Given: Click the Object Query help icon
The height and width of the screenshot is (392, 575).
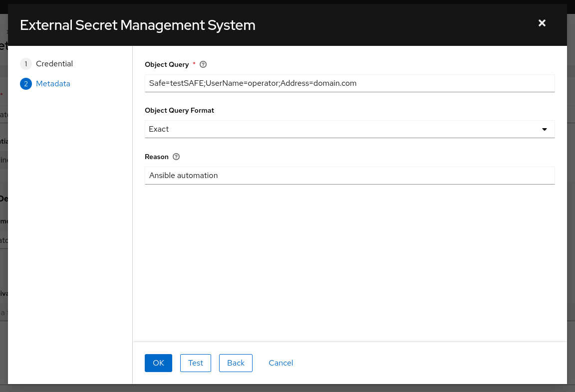Looking at the screenshot, I should 203,64.
